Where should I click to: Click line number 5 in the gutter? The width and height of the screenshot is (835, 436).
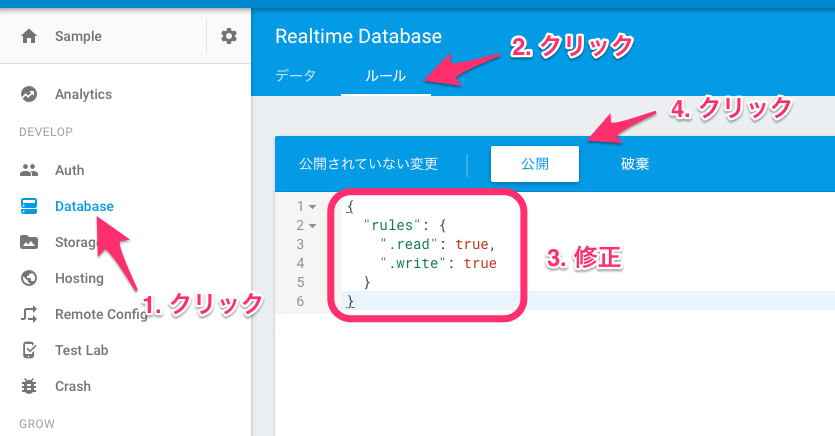(x=300, y=282)
